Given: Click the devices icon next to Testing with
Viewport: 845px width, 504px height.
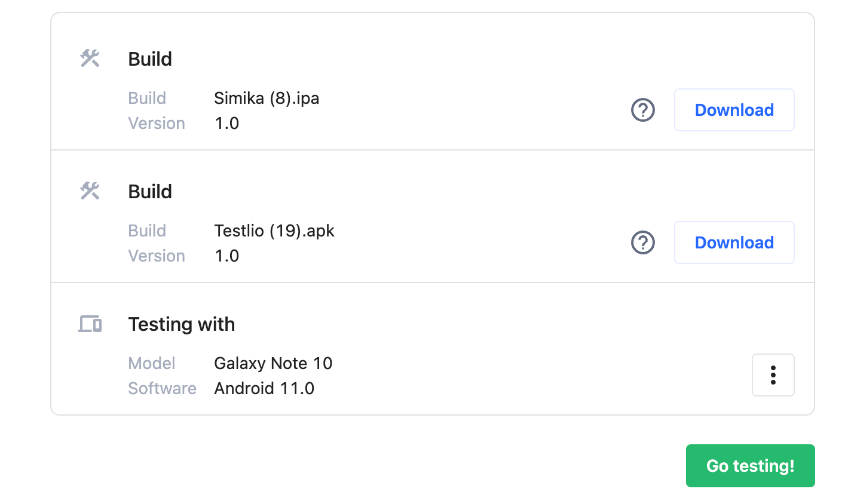Looking at the screenshot, I should [90, 324].
